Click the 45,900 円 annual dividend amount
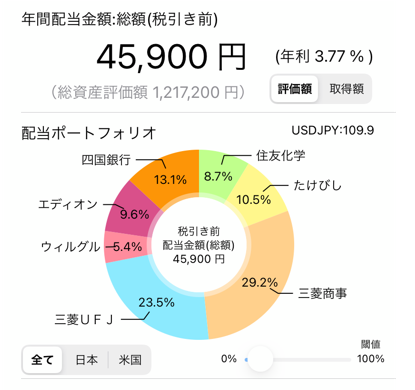415x390 pixels. pos(171,57)
